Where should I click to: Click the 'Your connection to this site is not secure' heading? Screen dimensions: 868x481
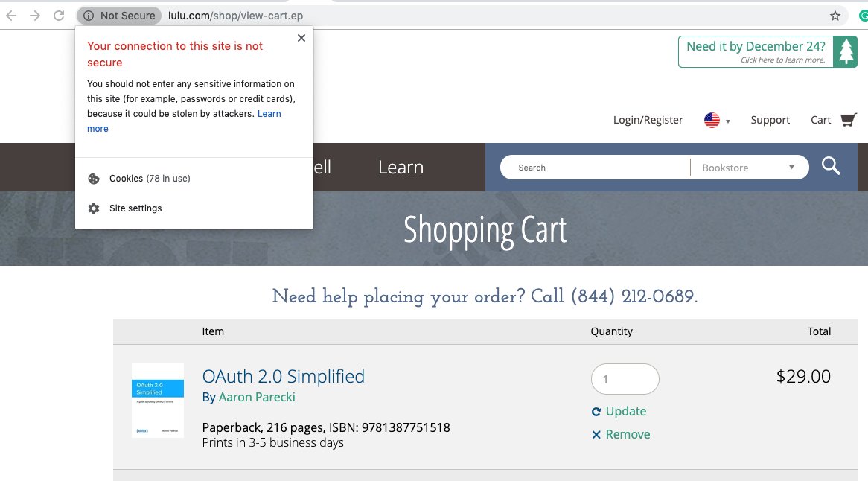175,54
